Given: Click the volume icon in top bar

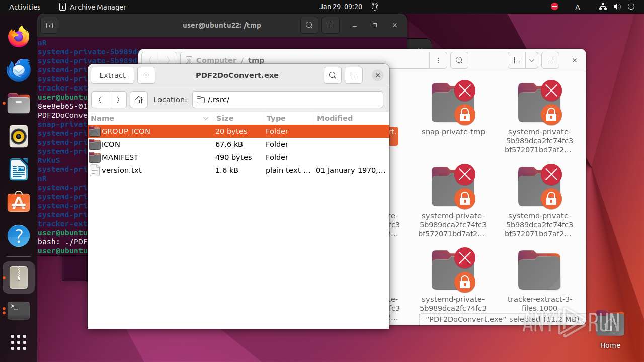Looking at the screenshot, I should point(617,7).
